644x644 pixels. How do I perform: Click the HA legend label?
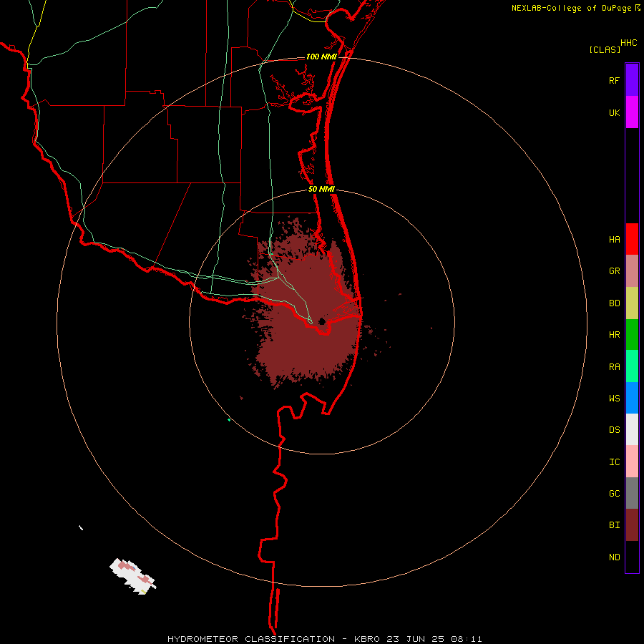coord(614,240)
